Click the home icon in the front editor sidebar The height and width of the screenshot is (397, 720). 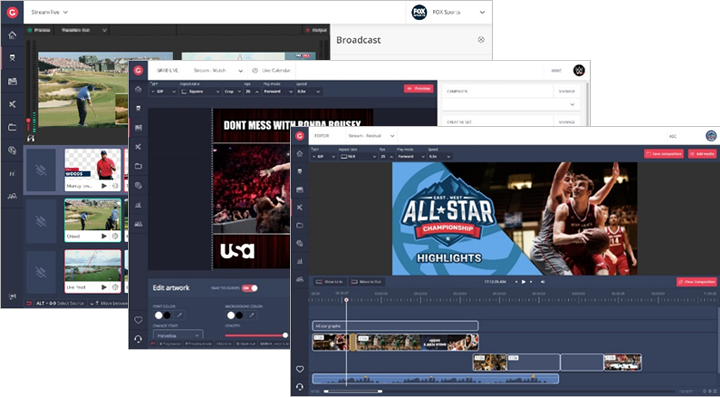(300, 154)
